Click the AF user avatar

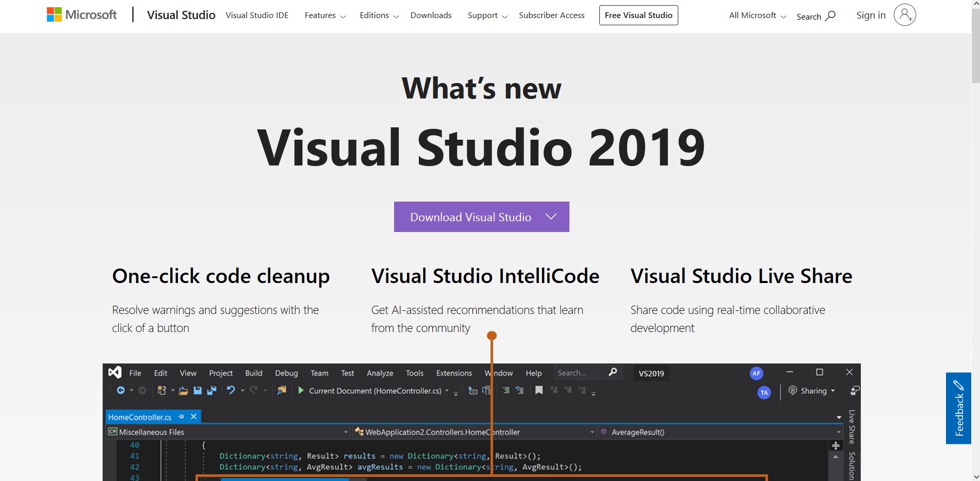pos(756,373)
